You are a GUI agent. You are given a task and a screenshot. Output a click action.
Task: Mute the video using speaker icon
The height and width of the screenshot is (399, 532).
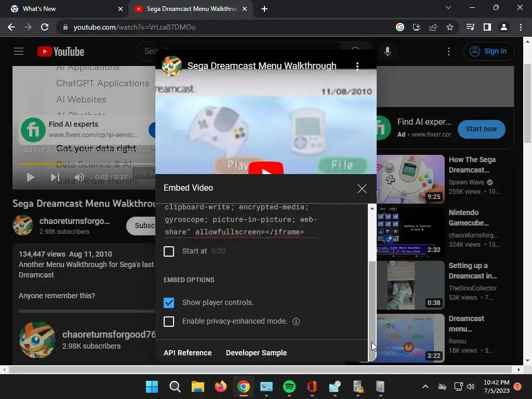[79, 177]
